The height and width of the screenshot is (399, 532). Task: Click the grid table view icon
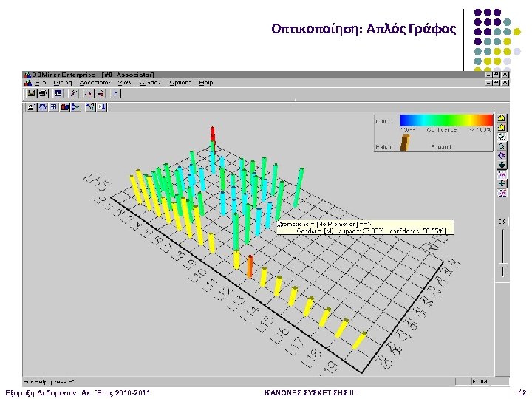(53, 107)
